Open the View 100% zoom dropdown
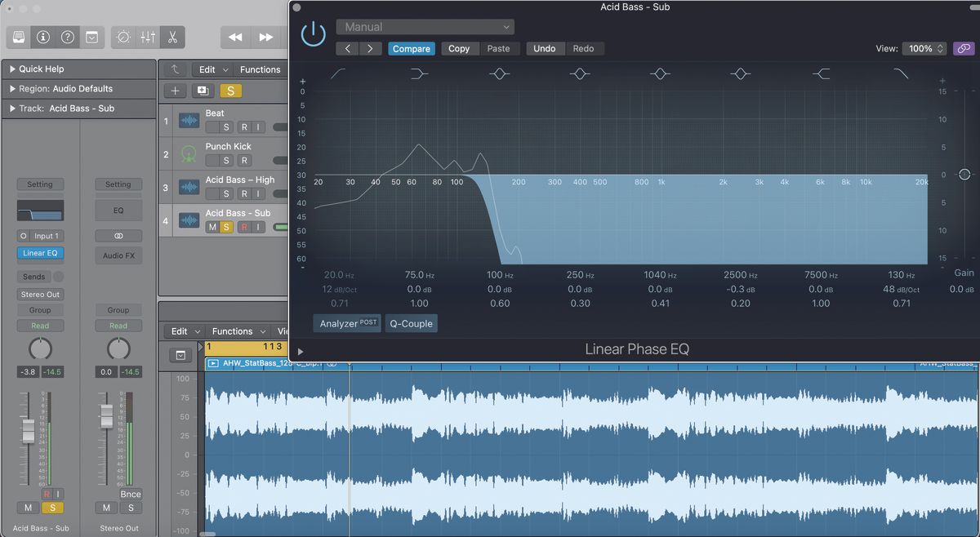 pos(924,48)
